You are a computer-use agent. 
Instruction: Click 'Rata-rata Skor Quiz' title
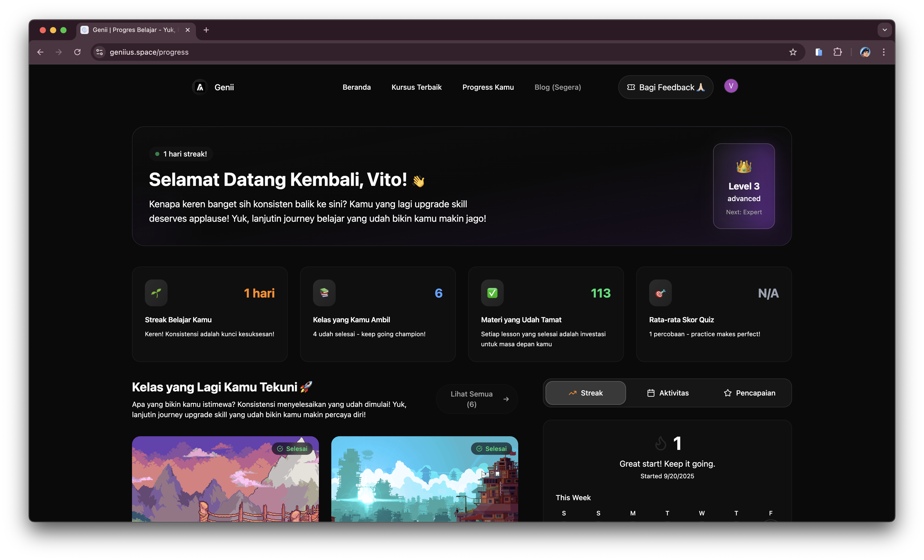tap(681, 319)
